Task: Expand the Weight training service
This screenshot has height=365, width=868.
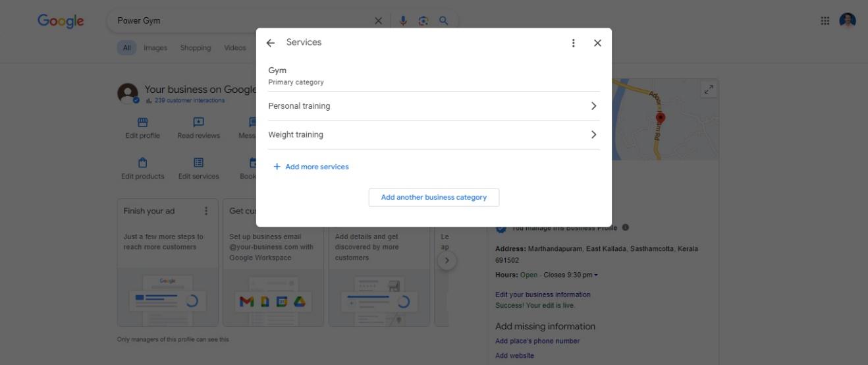Action: pos(434,135)
